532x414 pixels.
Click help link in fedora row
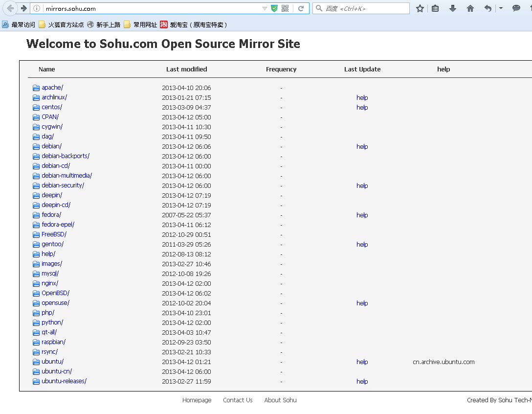362,215
